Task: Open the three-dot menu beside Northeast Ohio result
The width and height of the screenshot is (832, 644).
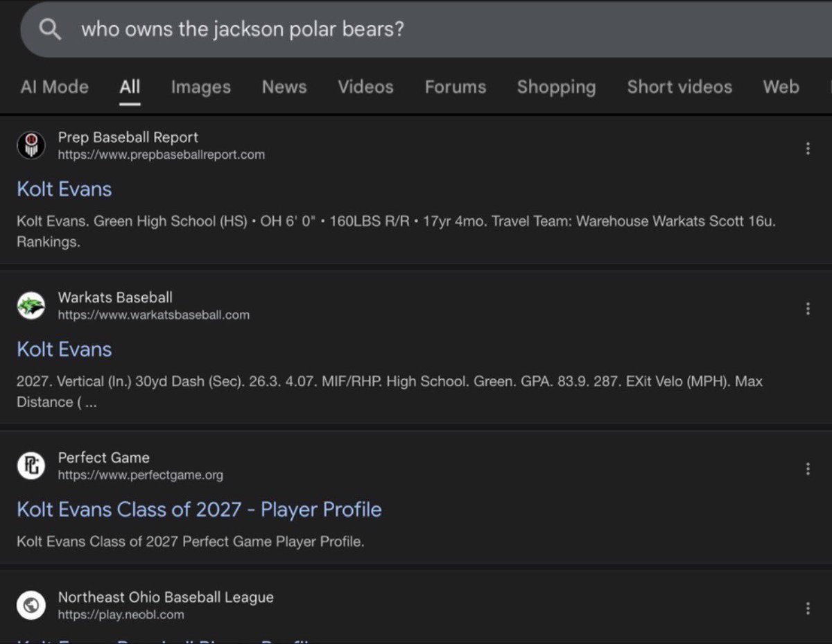Action: point(808,608)
